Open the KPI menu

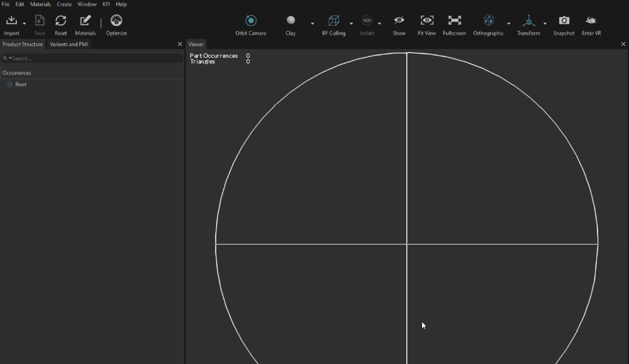[106, 4]
